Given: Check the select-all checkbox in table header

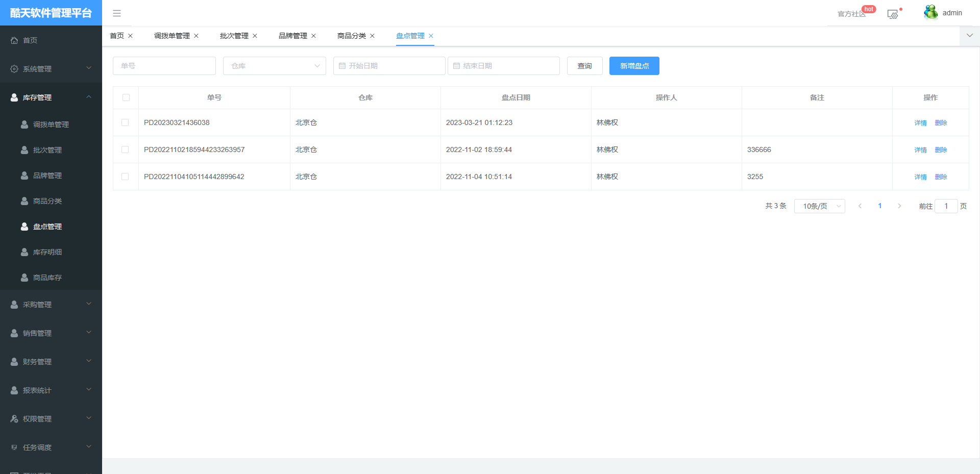Looking at the screenshot, I should pyautogui.click(x=126, y=97).
